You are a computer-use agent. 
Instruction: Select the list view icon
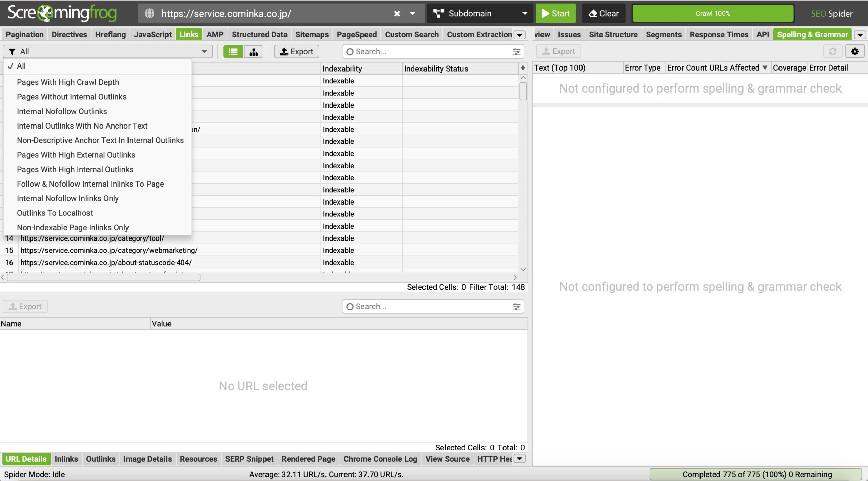tap(233, 52)
